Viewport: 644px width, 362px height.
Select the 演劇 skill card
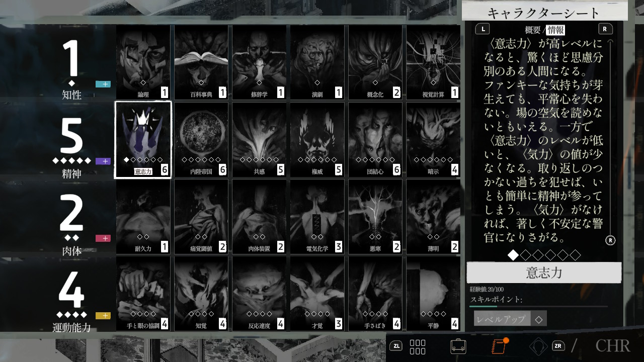tap(317, 62)
